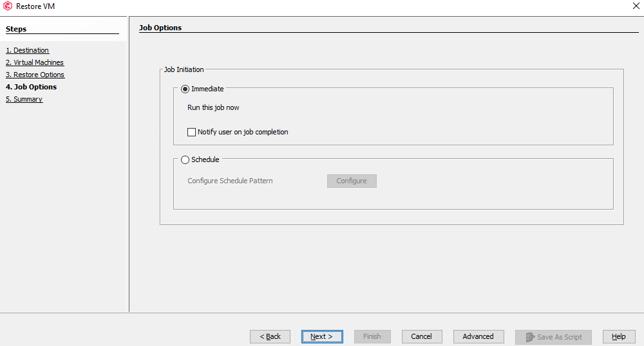Select the Immediate radio button

[185, 89]
